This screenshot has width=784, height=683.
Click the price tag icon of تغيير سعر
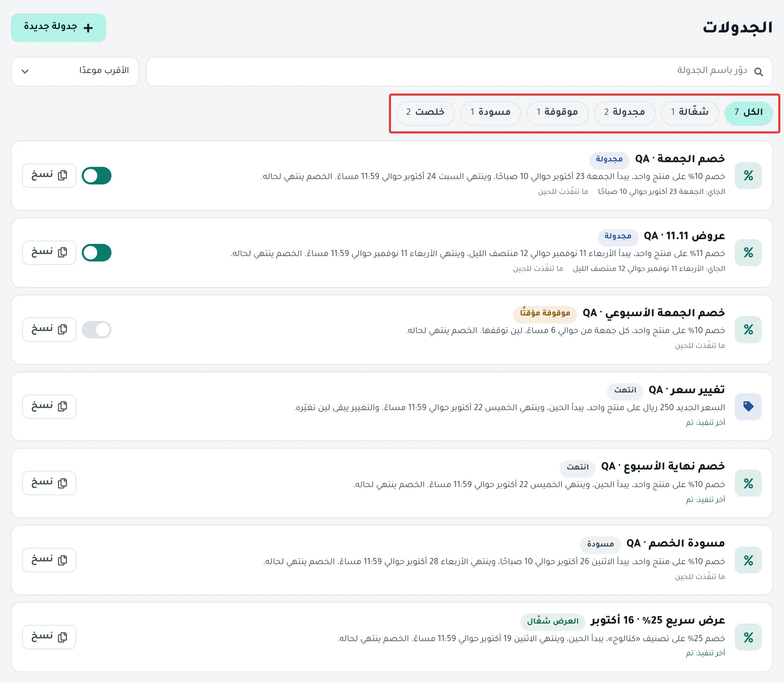[748, 406]
